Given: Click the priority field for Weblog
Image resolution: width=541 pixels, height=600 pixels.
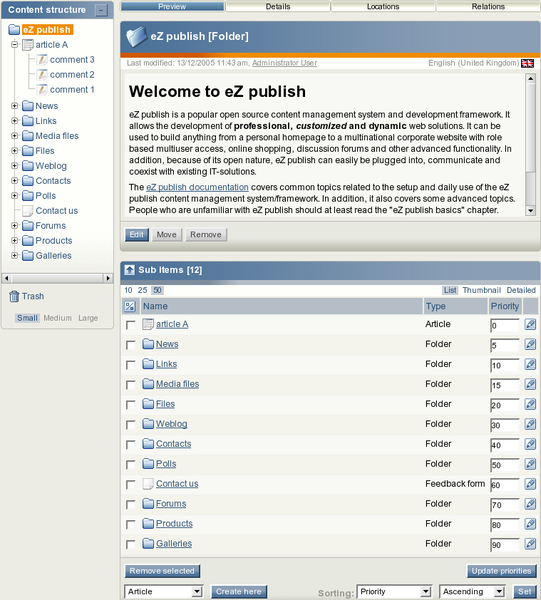Looking at the screenshot, I should pos(505,425).
